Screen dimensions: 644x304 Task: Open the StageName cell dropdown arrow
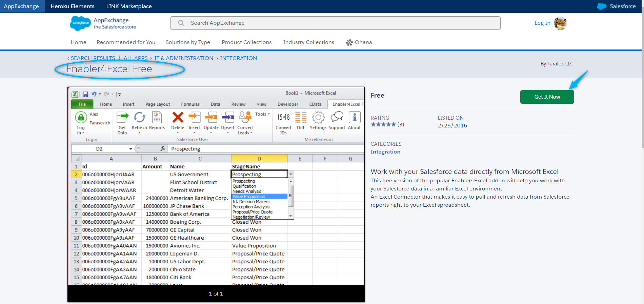click(x=291, y=174)
